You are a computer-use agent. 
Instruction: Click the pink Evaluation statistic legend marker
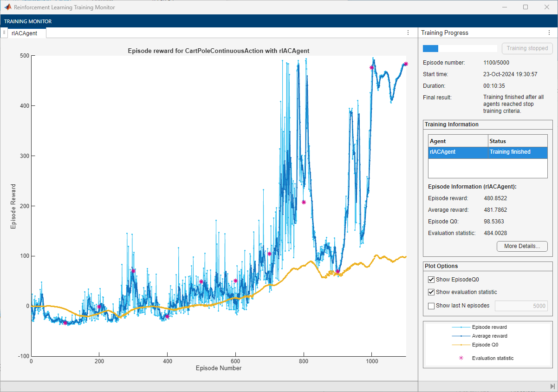pyautogui.click(x=461, y=358)
